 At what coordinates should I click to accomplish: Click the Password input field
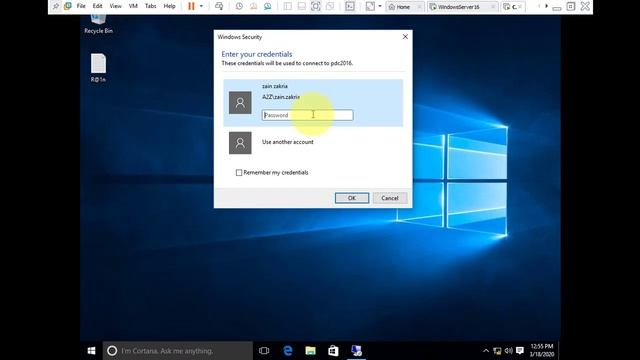coord(307,115)
